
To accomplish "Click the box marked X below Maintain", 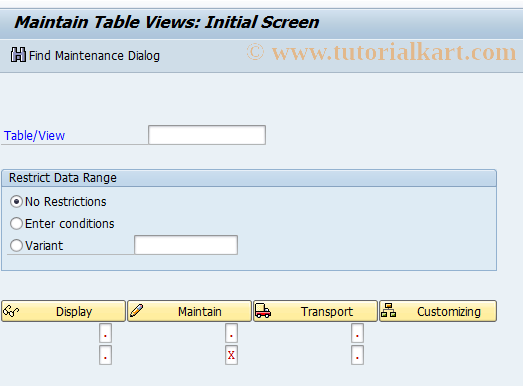I will click(231, 355).
